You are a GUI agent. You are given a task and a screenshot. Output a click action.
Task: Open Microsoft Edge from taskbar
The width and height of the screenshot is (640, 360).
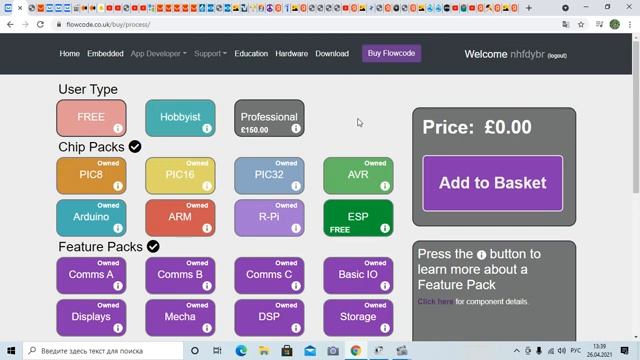(241, 351)
